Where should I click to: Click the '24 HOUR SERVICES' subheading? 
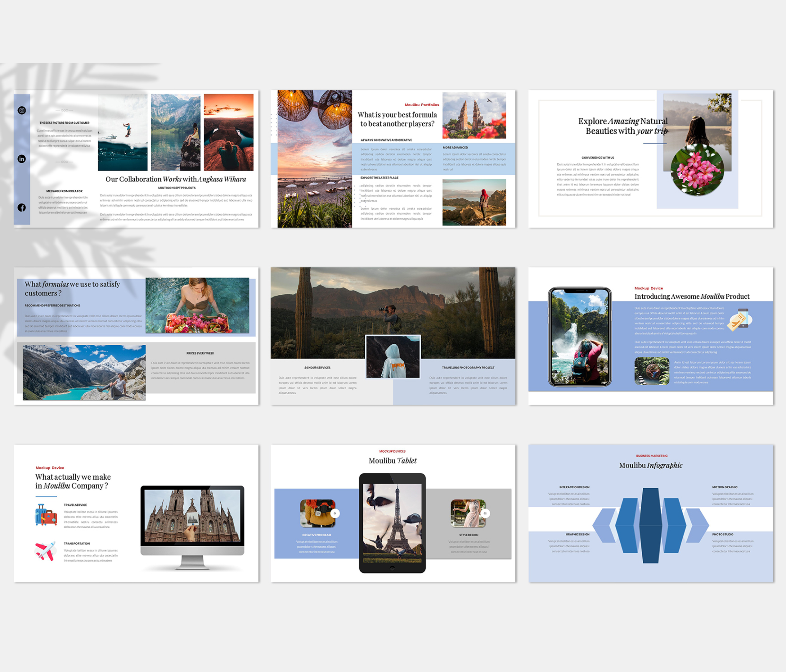(318, 368)
